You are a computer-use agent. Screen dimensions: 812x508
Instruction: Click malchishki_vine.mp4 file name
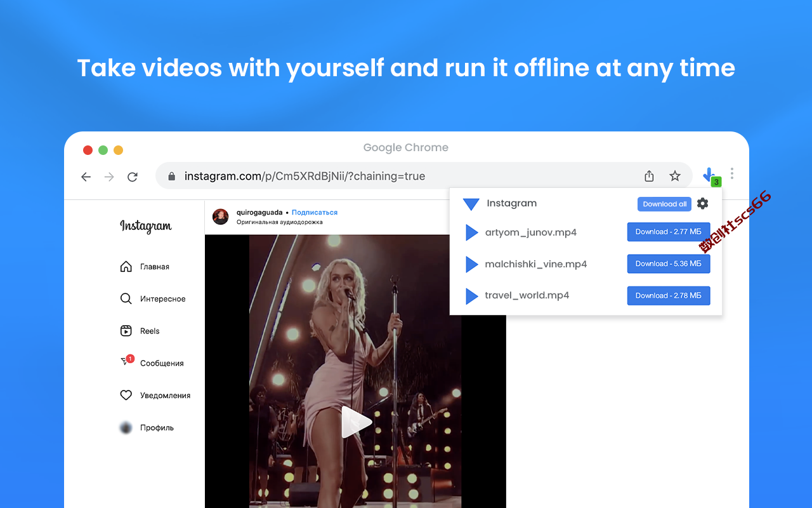click(x=536, y=264)
